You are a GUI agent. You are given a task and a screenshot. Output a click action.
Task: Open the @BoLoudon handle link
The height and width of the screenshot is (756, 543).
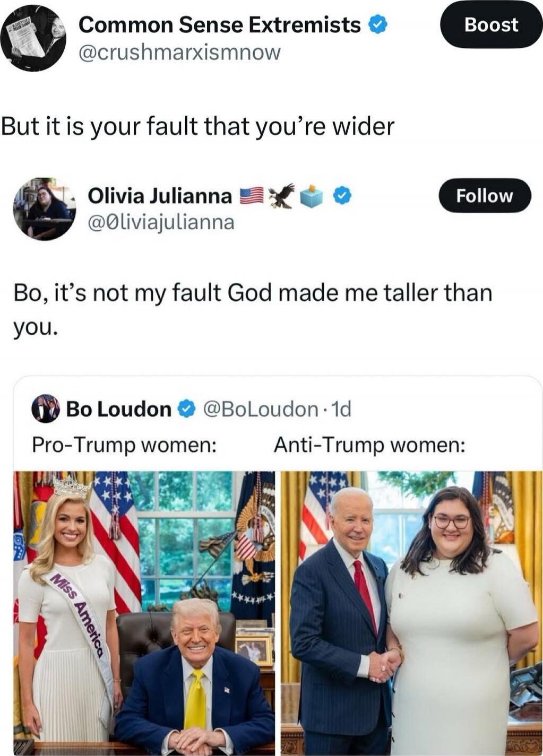(260, 409)
